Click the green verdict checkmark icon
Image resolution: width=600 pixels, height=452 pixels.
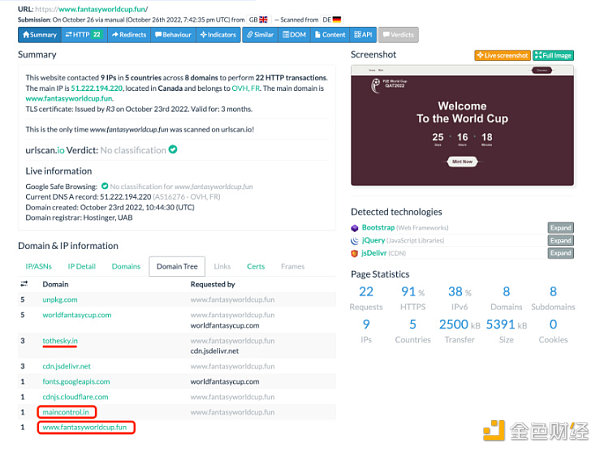click(173, 149)
